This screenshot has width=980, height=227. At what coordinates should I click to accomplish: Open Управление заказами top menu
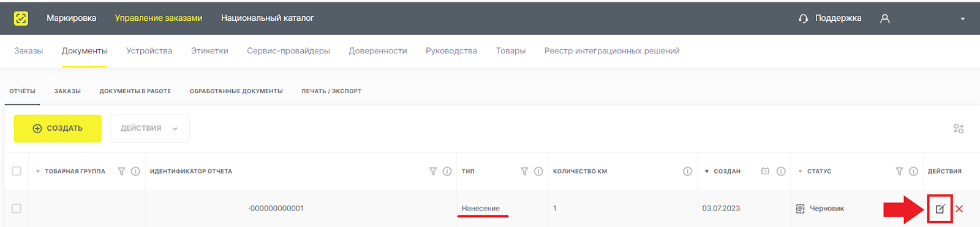(x=159, y=18)
